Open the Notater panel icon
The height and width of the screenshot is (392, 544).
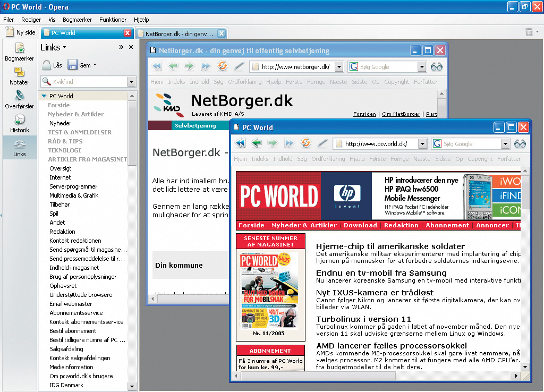20,74
